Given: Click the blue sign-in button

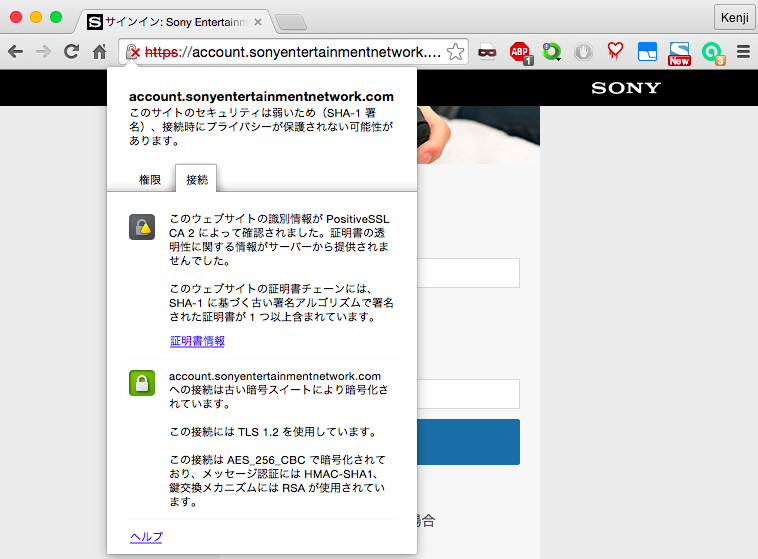Looking at the screenshot, I should [x=468, y=442].
